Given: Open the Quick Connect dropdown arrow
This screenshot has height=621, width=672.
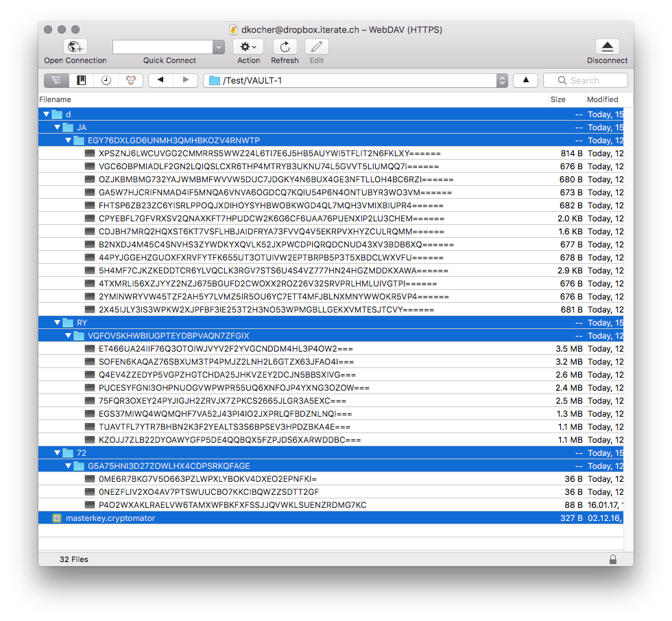Looking at the screenshot, I should pyautogui.click(x=219, y=47).
